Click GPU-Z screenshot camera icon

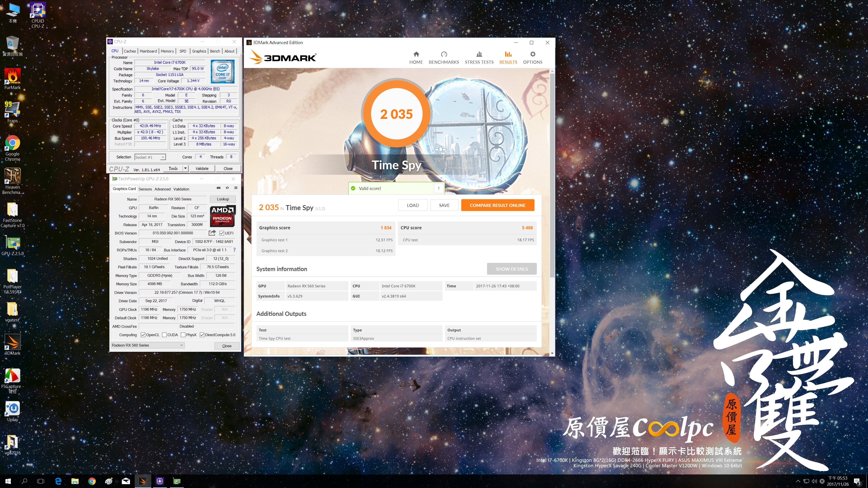coord(218,188)
